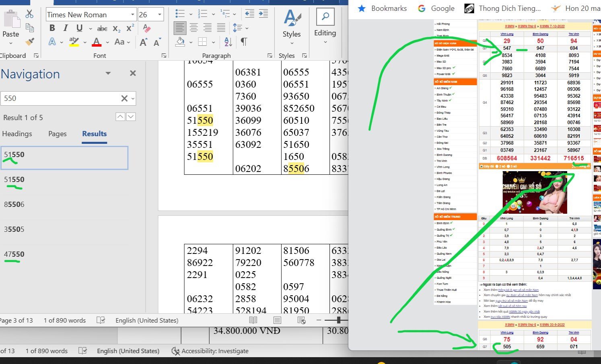The image size is (601, 364).
Task: Open the Editing dropdown
Action: tap(325, 42)
